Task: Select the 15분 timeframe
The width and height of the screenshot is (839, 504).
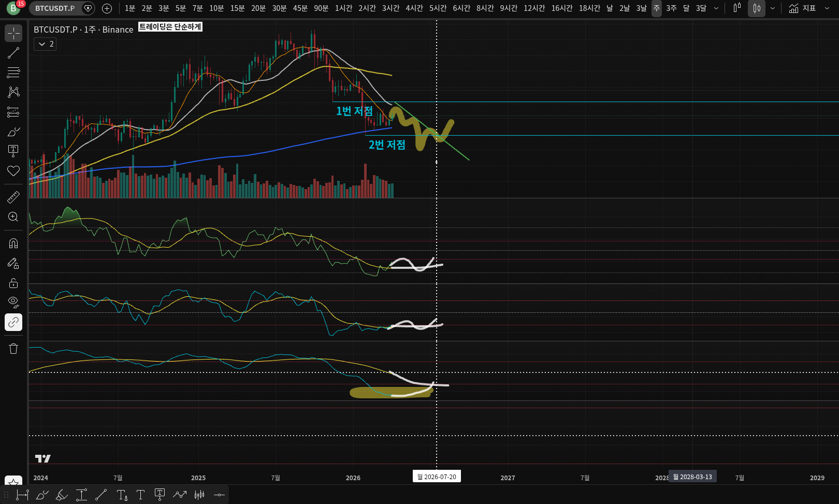Action: 237,8
